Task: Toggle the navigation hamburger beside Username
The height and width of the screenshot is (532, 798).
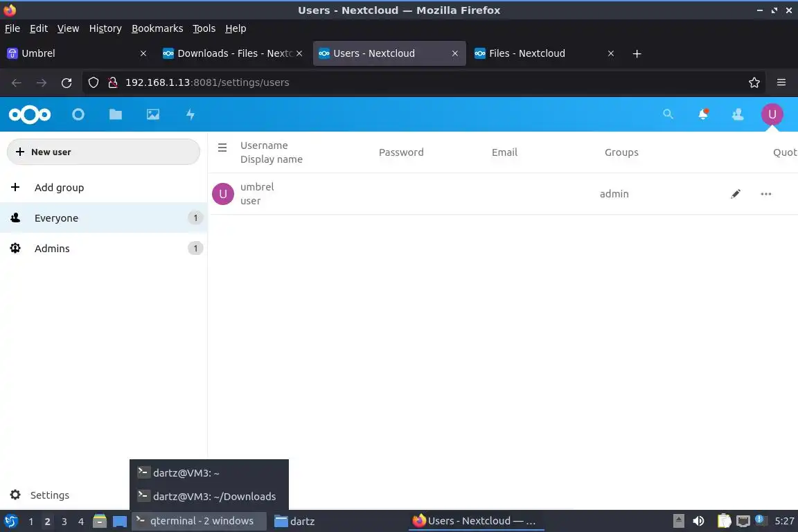Action: pyautogui.click(x=222, y=148)
